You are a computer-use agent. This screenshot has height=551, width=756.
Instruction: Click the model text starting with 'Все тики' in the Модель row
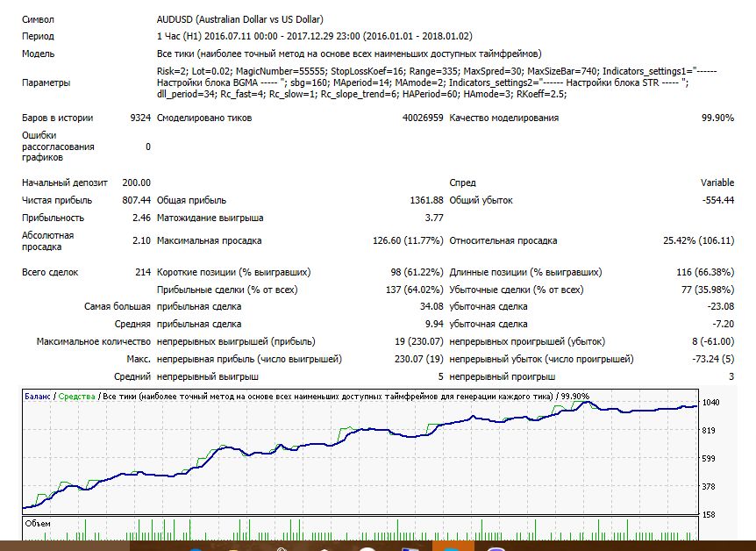tap(349, 54)
